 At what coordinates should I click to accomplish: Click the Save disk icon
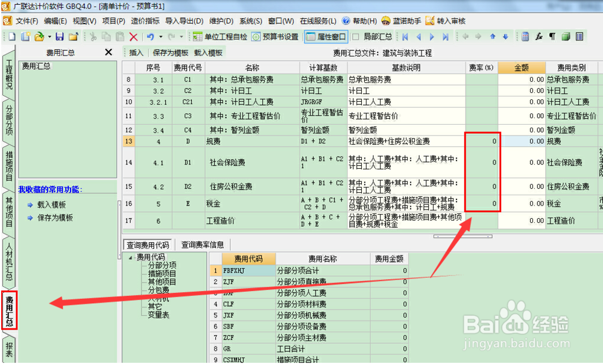tap(60, 37)
